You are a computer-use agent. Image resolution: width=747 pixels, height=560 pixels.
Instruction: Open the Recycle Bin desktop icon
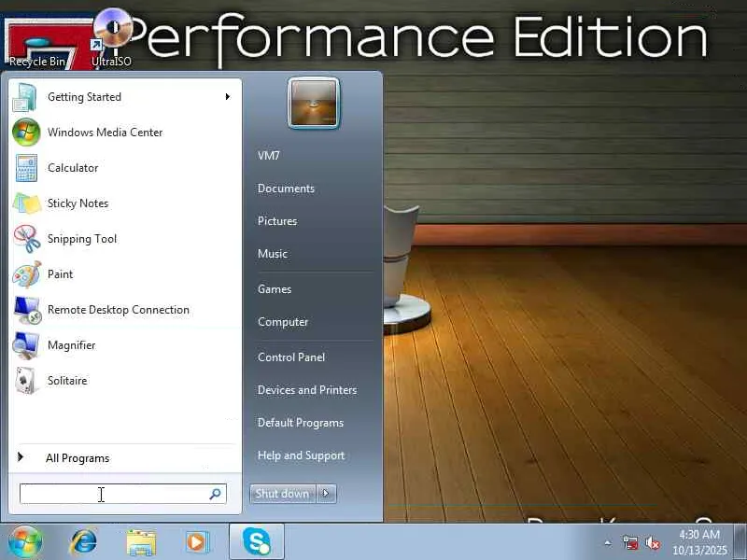point(37,45)
